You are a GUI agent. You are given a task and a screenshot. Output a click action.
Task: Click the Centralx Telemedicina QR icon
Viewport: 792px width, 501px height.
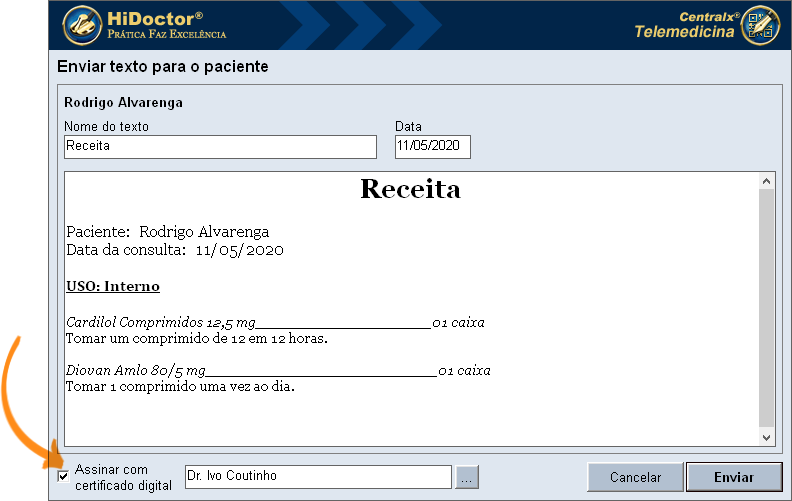click(761, 25)
